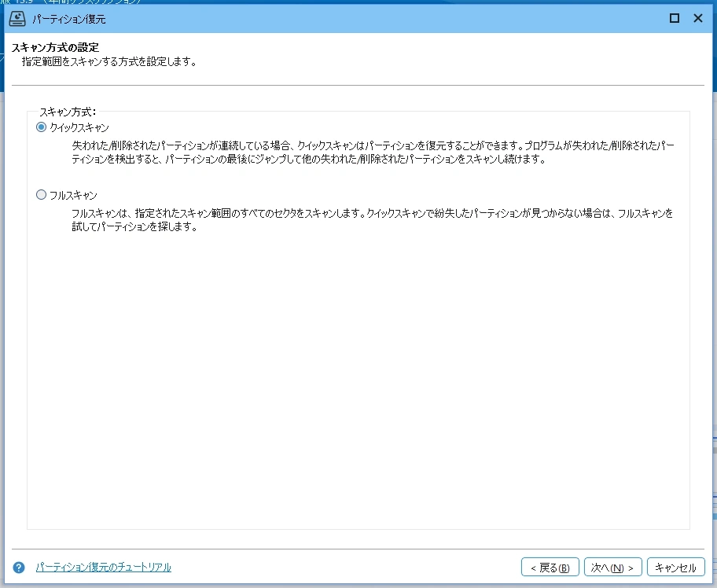Click the blue help question mark icon

coord(19,568)
